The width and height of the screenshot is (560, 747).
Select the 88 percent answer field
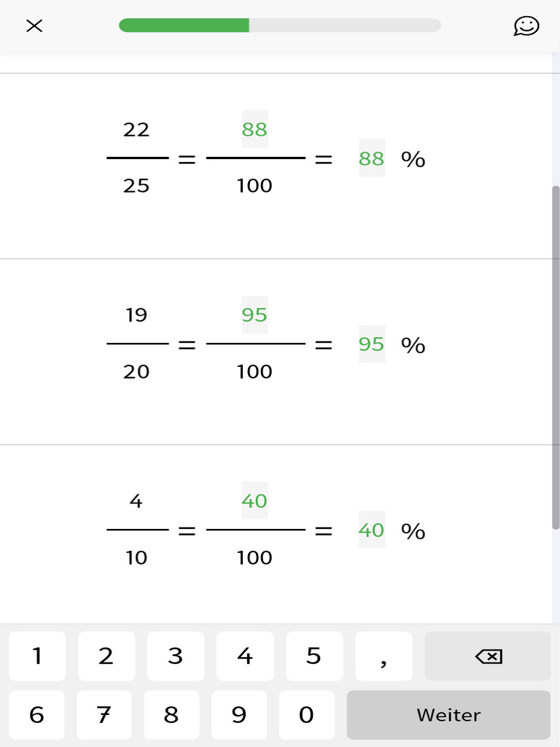[371, 158]
